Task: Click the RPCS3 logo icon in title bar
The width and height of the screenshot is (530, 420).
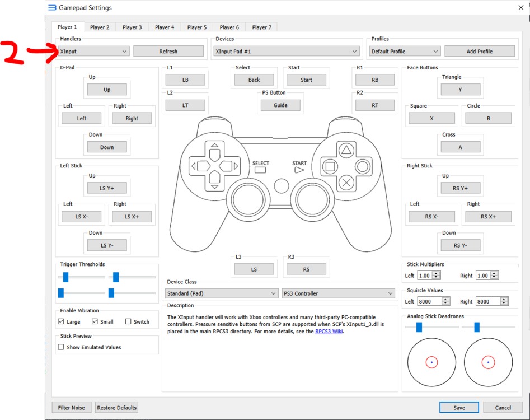Action: click(52, 8)
